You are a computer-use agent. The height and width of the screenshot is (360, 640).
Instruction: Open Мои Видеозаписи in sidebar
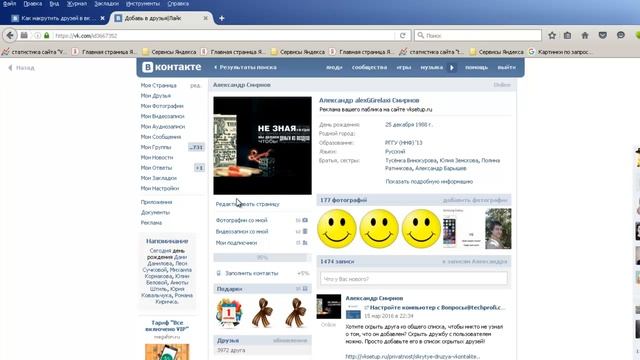[162, 116]
